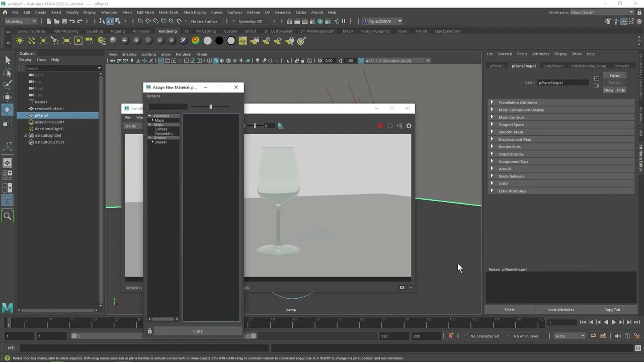This screenshot has height=362, width=644.
Task: Toggle the lock icon in Assign Material window
Action: coord(149,331)
